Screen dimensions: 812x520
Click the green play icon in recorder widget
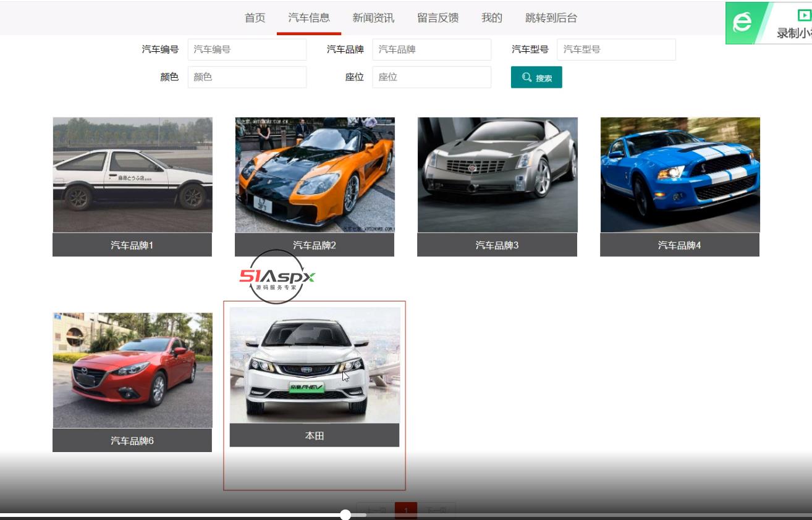coord(804,15)
